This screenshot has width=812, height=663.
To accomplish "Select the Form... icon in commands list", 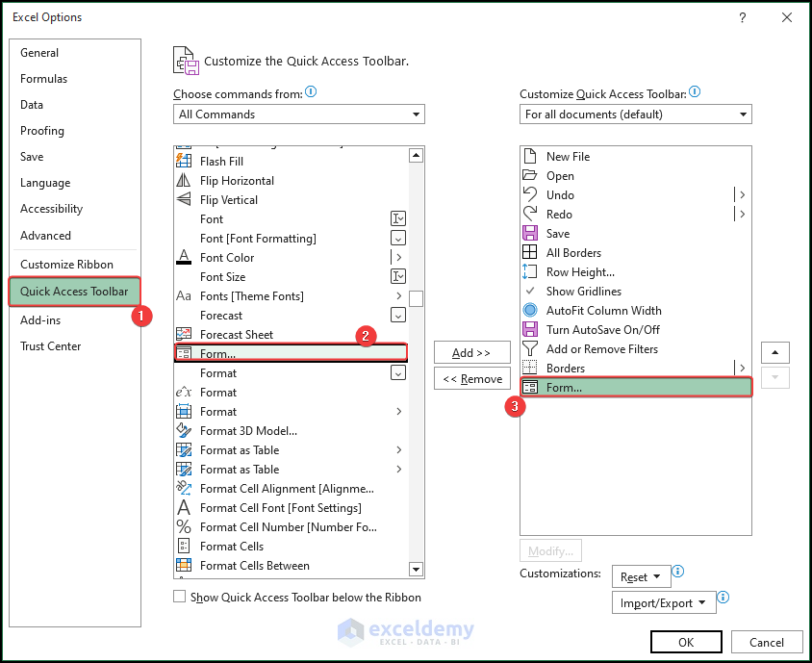I will pos(184,354).
